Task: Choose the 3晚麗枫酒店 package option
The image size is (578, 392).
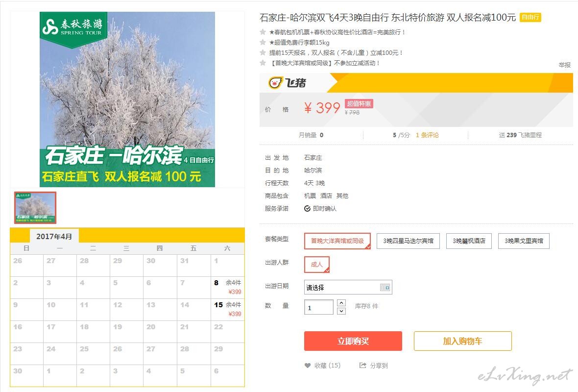Action: point(469,241)
